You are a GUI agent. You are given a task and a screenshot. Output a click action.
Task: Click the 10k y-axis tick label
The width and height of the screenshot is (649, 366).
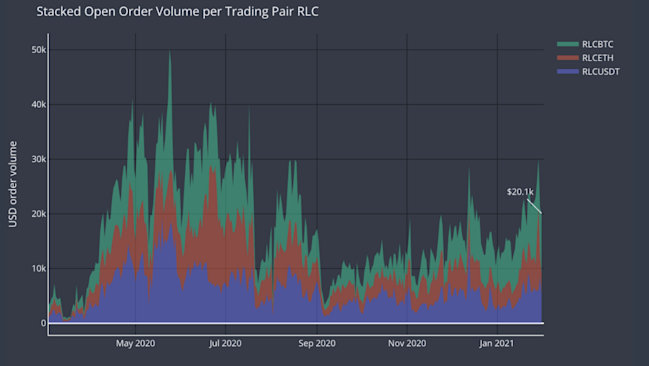click(x=38, y=268)
